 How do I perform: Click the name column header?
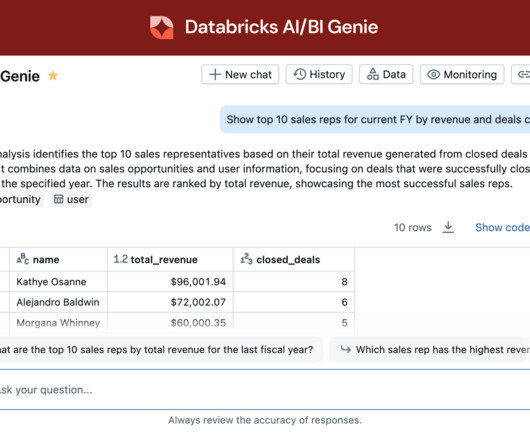pyautogui.click(x=58, y=260)
